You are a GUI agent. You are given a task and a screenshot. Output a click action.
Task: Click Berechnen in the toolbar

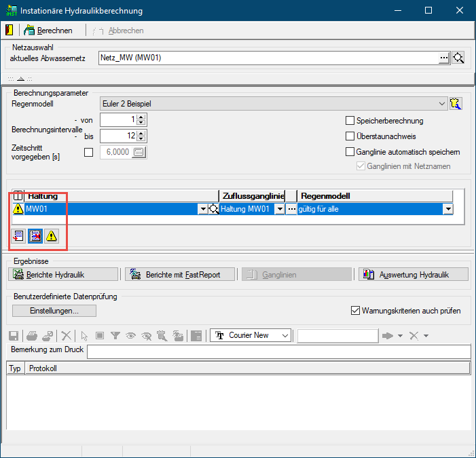49,31
